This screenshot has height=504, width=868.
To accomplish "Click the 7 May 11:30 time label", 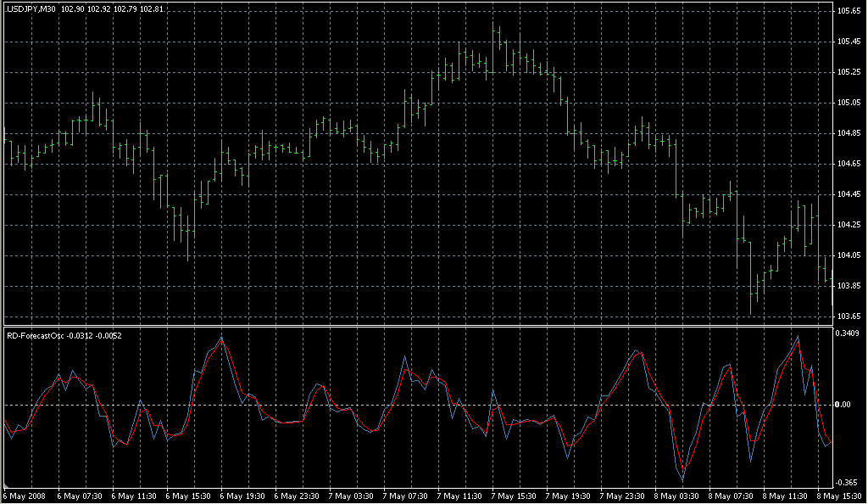I will (460, 496).
